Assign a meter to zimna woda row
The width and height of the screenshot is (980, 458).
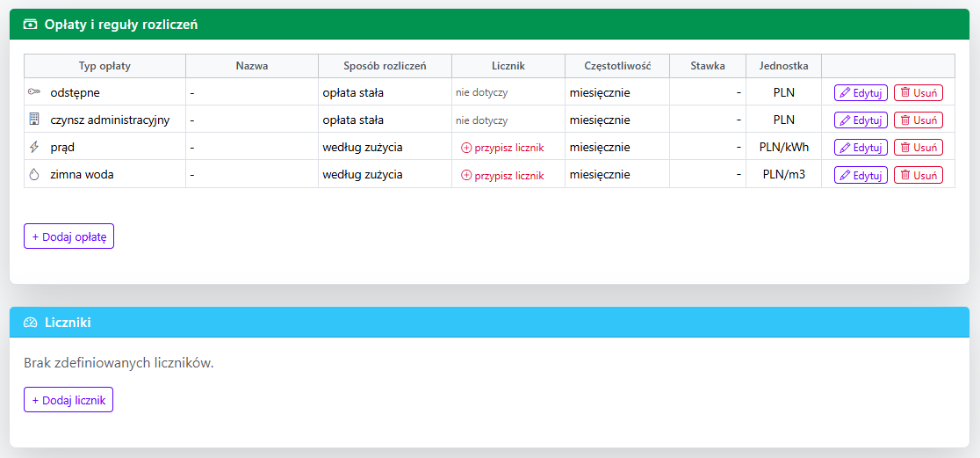click(x=502, y=176)
